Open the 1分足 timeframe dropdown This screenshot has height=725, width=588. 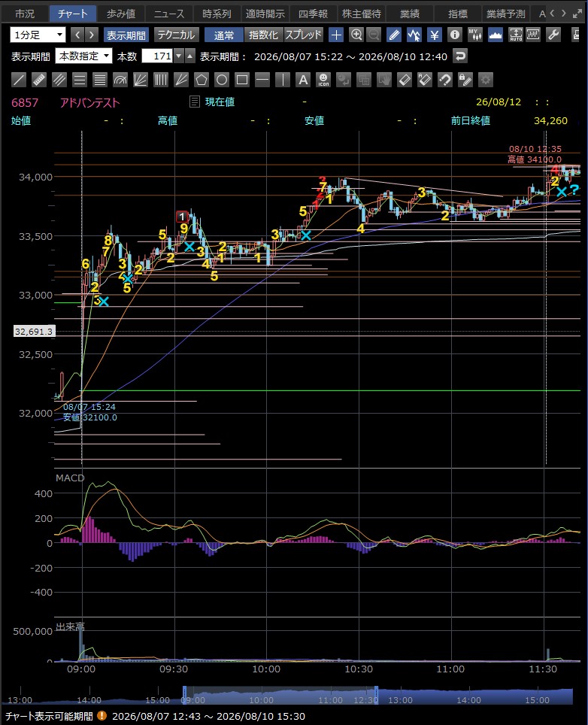[38, 35]
